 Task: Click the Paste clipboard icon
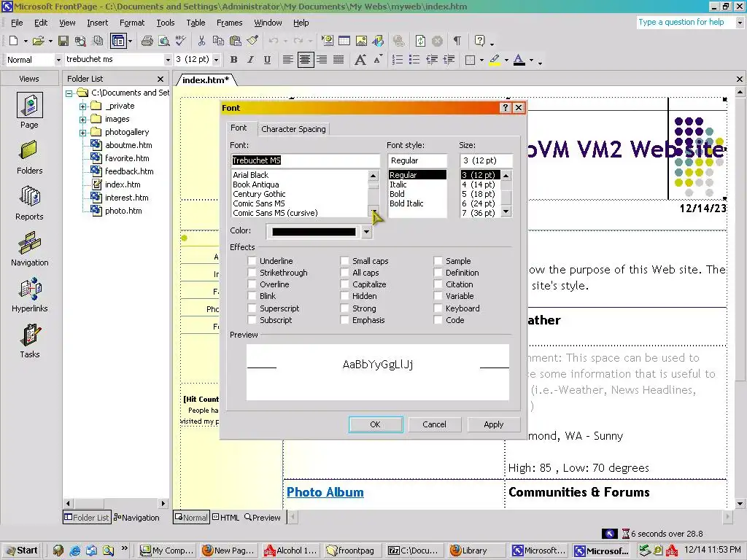click(236, 41)
